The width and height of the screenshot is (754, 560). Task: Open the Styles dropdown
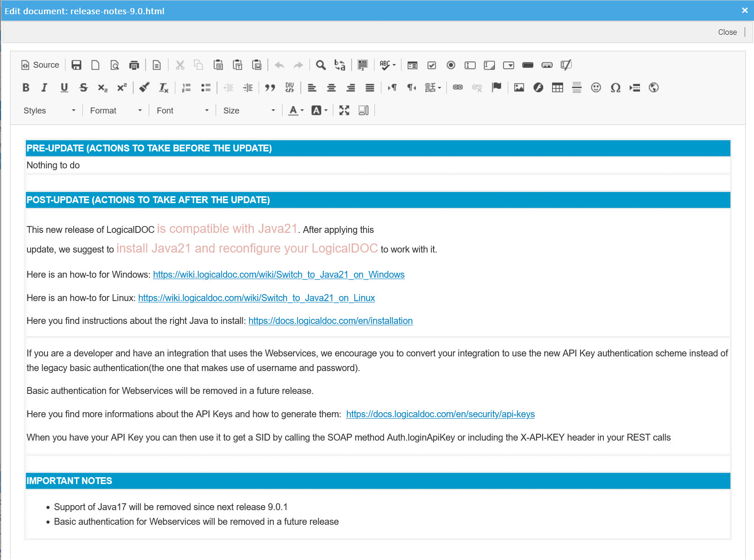click(49, 110)
